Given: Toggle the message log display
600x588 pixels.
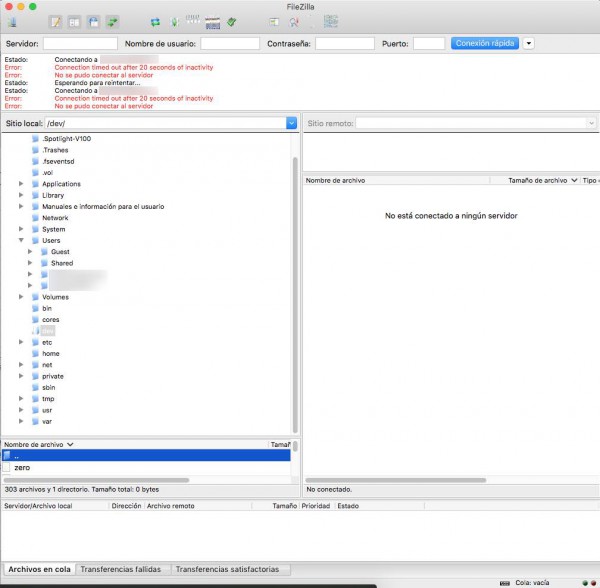Looking at the screenshot, I should pyautogui.click(x=55, y=22).
